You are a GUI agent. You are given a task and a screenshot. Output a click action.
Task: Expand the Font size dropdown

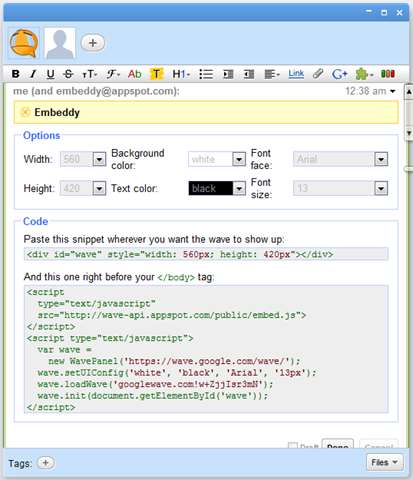tap(381, 188)
